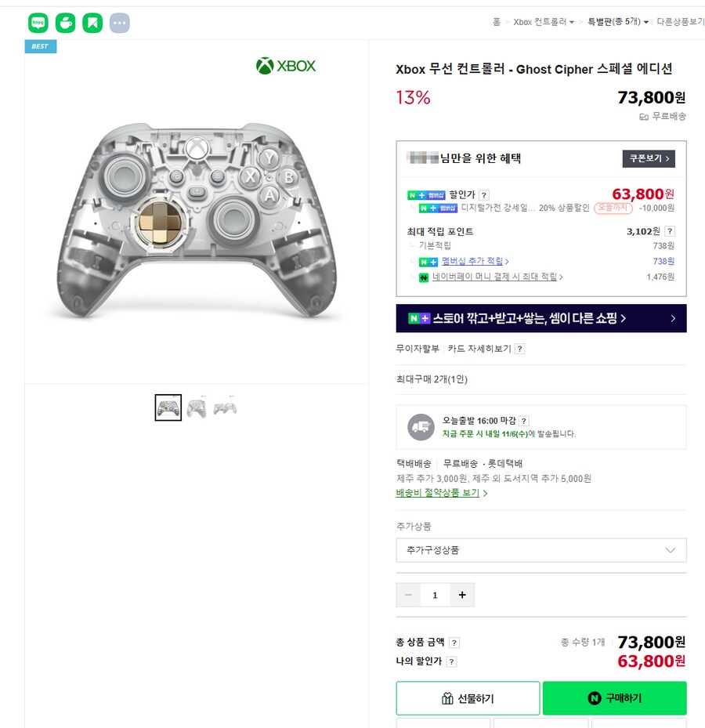This screenshot has width=705, height=728.
Task: Select the first product thumbnail below the image
Action: (168, 407)
